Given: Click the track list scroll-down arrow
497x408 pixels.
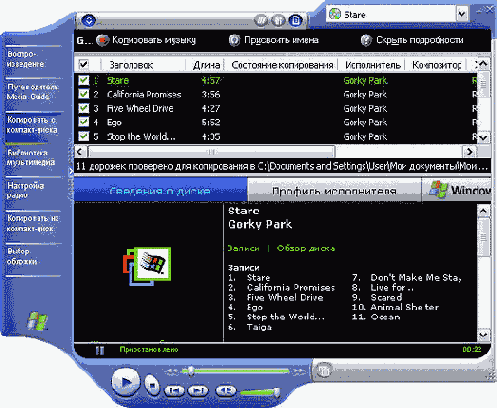Looking at the screenshot, I should (x=483, y=137).
